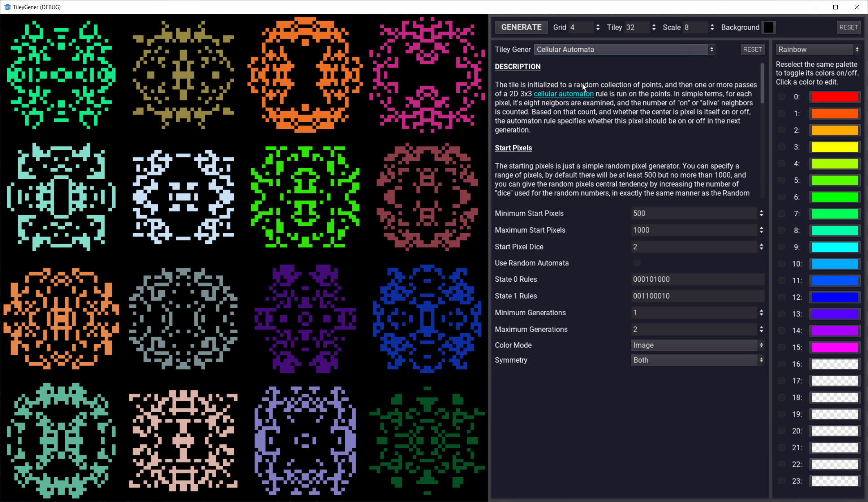This screenshot has height=502, width=868.
Task: Open the cellular automaton hyperlink
Action: [563, 94]
